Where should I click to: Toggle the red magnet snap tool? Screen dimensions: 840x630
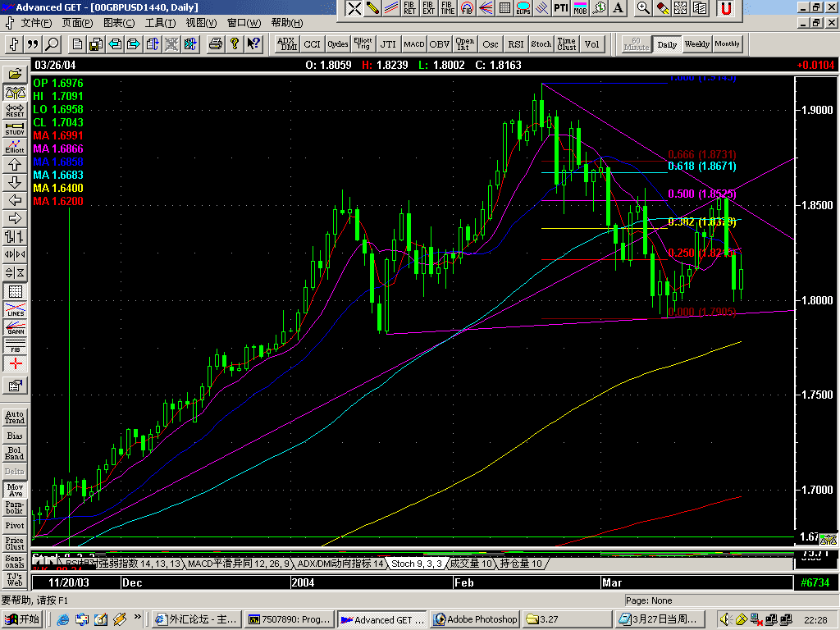coord(726,8)
